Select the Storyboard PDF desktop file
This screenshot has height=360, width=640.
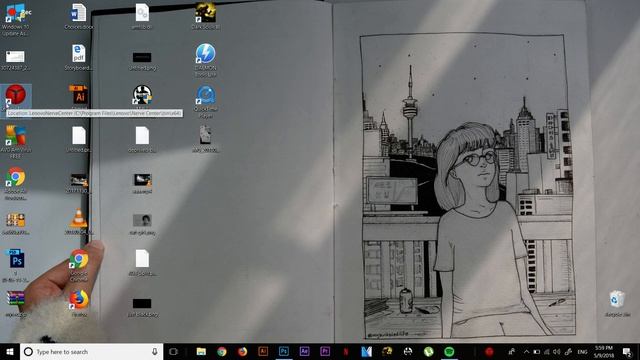tap(78, 58)
